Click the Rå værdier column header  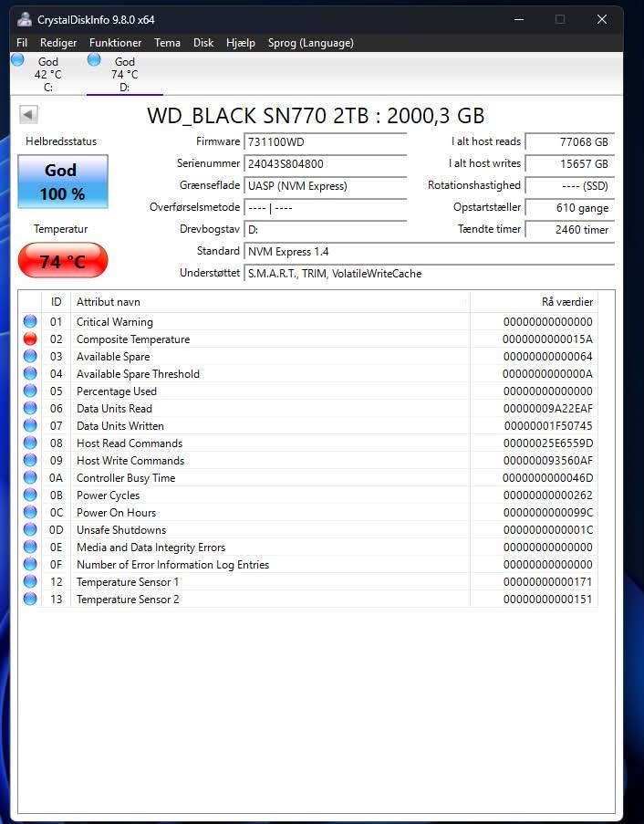534,302
